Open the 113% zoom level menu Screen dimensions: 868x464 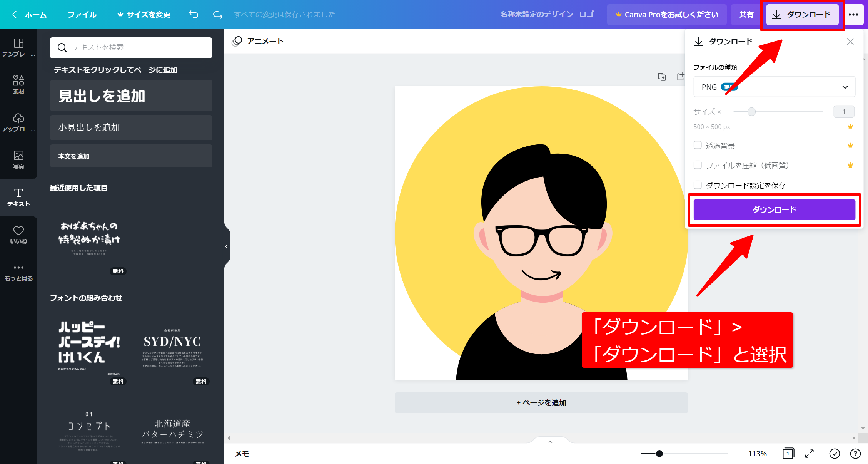click(x=757, y=454)
